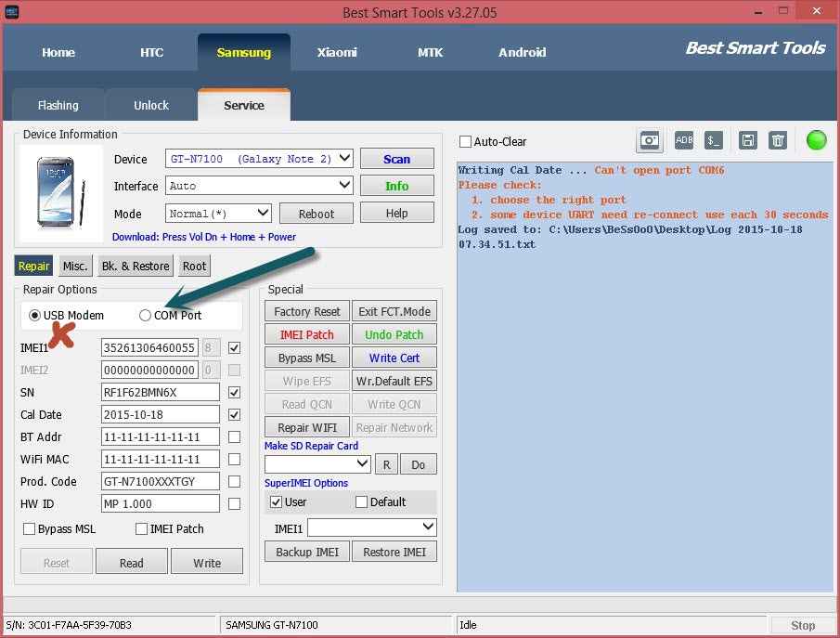Click the Scan button

(x=397, y=159)
